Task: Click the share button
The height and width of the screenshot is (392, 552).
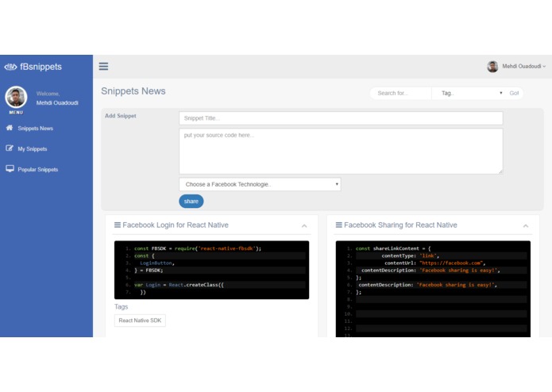Action: [191, 201]
